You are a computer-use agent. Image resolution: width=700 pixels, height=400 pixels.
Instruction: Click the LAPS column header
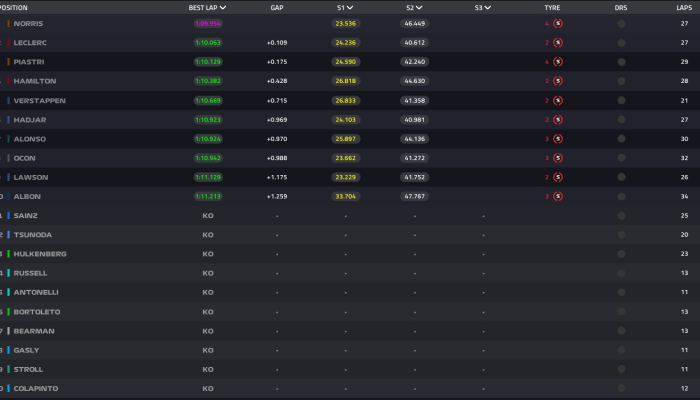(x=684, y=7)
